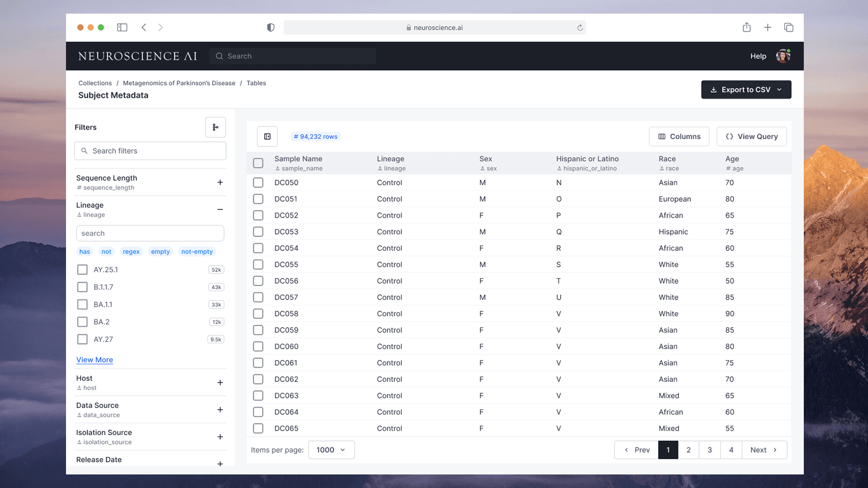Show the tab overview icon
The image size is (868, 488).
(788, 28)
